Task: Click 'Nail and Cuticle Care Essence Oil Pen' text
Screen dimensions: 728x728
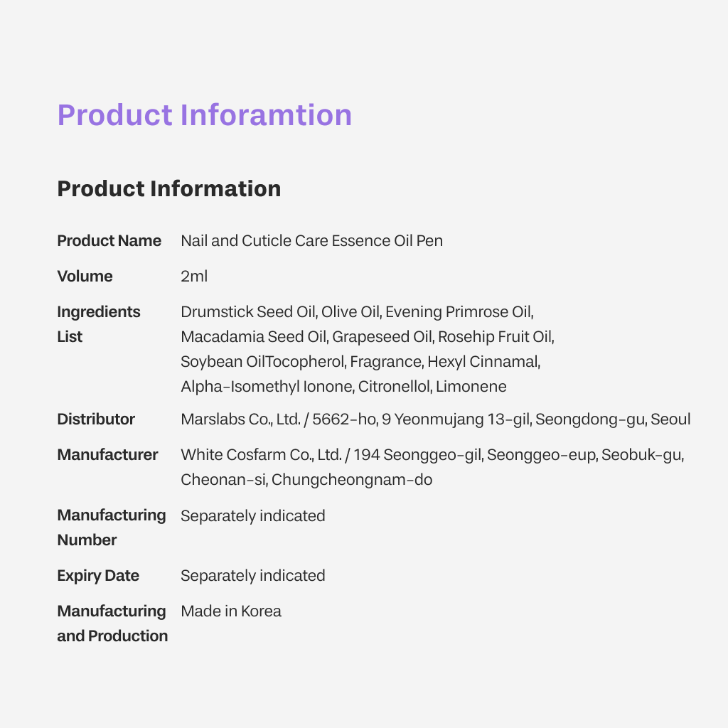Action: click(311, 241)
